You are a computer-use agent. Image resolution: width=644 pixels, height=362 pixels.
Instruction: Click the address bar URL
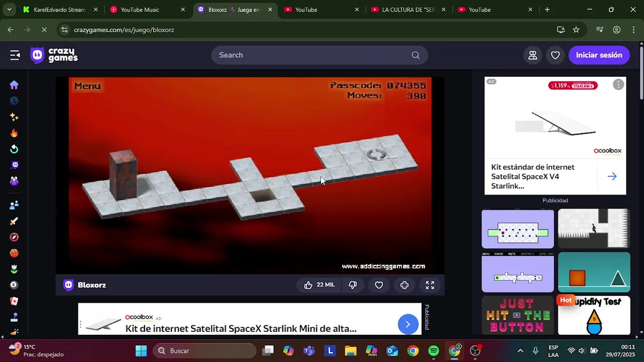coord(124,30)
